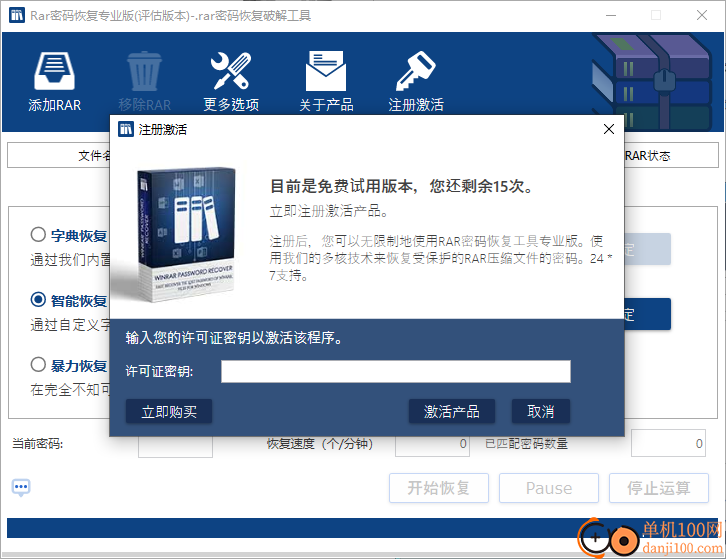Click the 开始恢复 button
The width and height of the screenshot is (726, 559).
[439, 488]
